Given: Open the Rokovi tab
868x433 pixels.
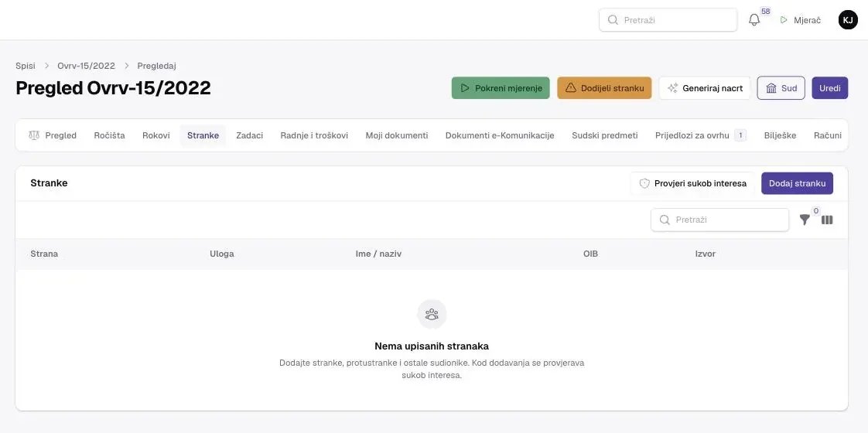Looking at the screenshot, I should point(156,135).
